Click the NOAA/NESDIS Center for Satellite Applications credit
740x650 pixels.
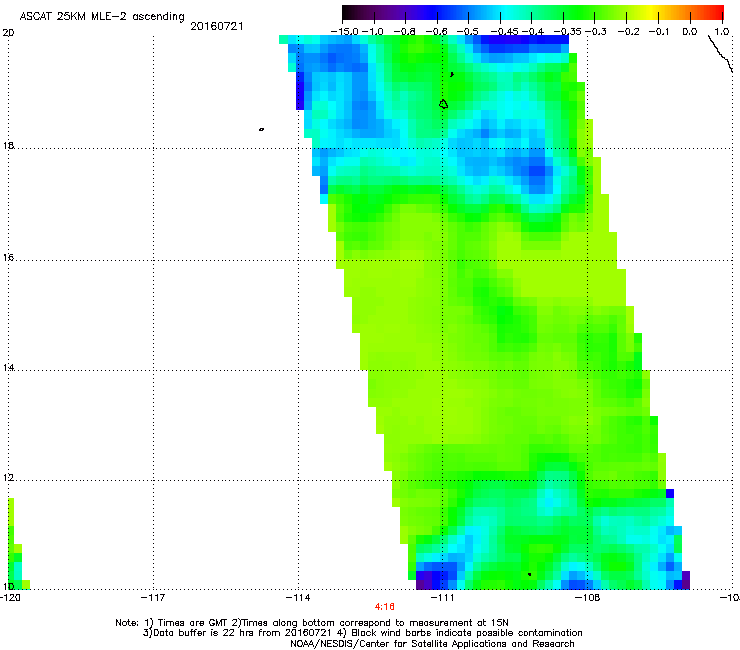(432, 644)
